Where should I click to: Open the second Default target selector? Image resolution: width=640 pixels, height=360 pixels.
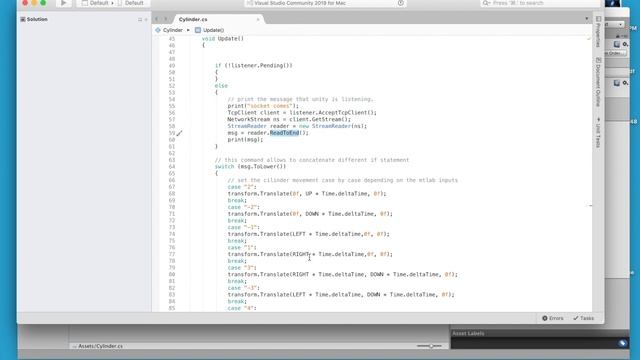131,3
